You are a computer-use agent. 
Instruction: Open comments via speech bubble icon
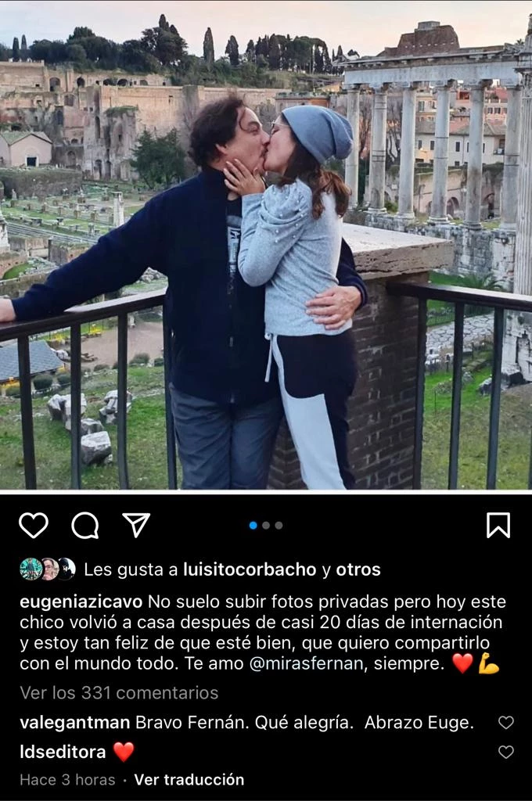tap(84, 525)
